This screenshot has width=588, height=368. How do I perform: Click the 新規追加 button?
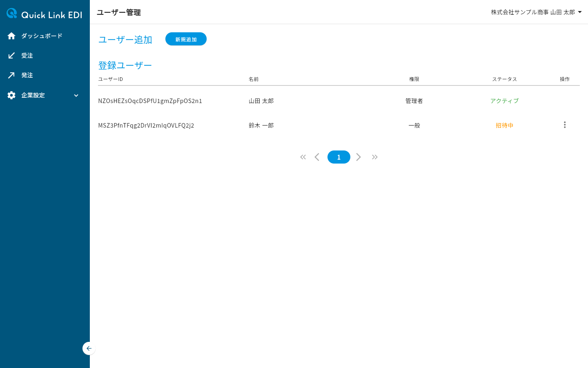coord(186,39)
